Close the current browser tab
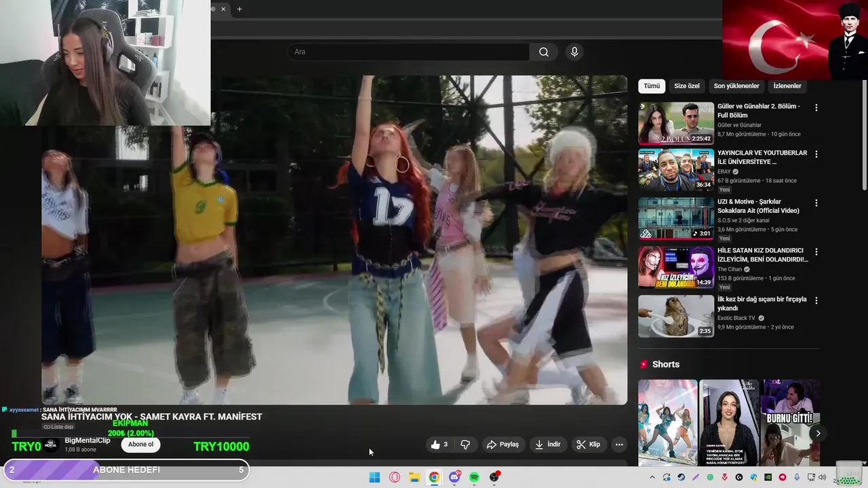 [x=223, y=9]
